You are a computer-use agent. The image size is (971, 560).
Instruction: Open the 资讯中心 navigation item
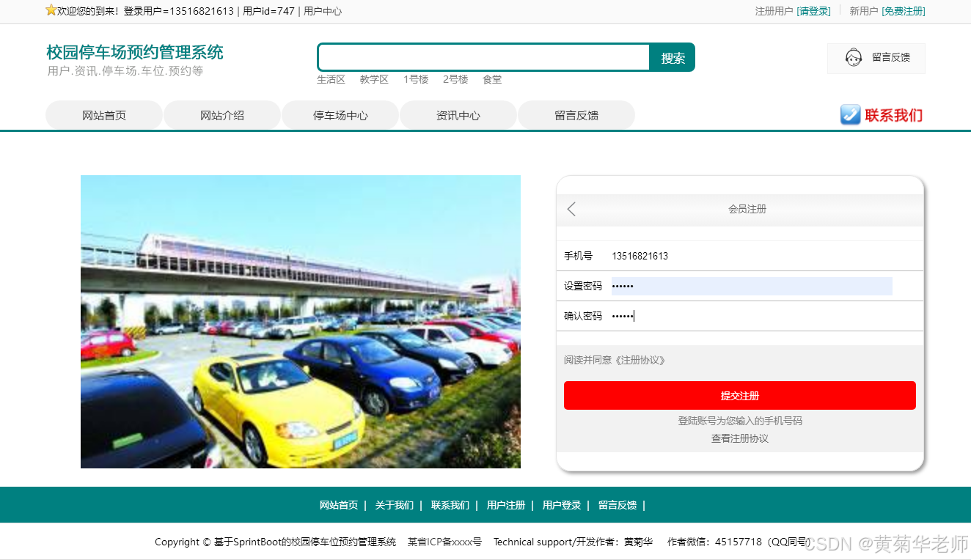click(458, 114)
